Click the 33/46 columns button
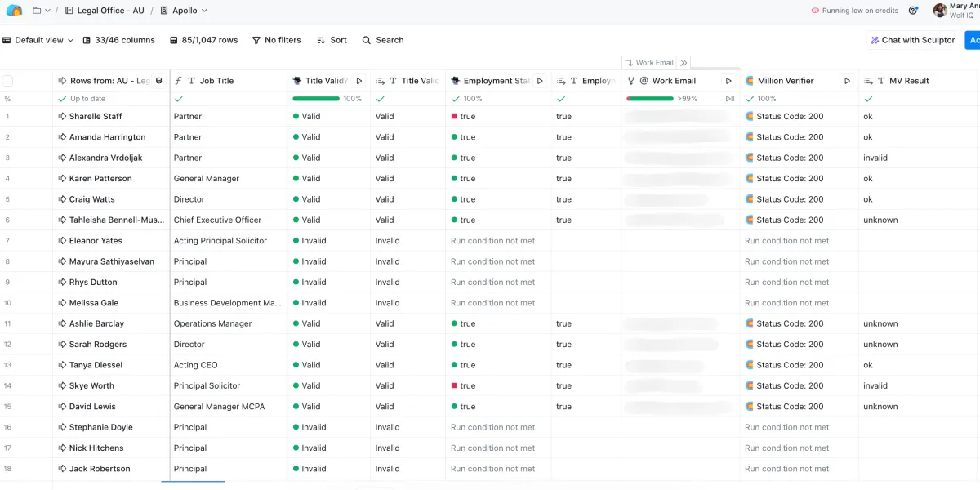 tap(118, 40)
